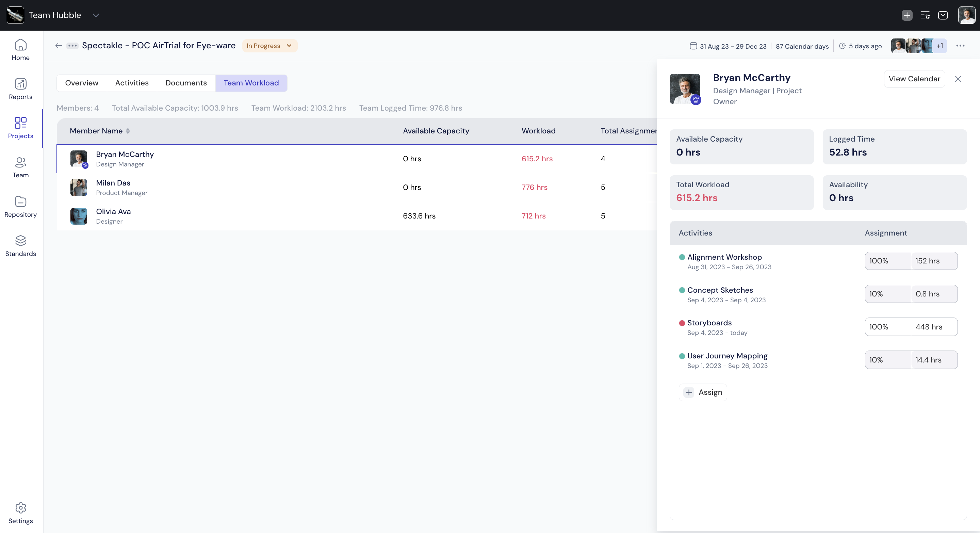
Task: Open the Team members sidebar icon
Action: click(x=20, y=162)
